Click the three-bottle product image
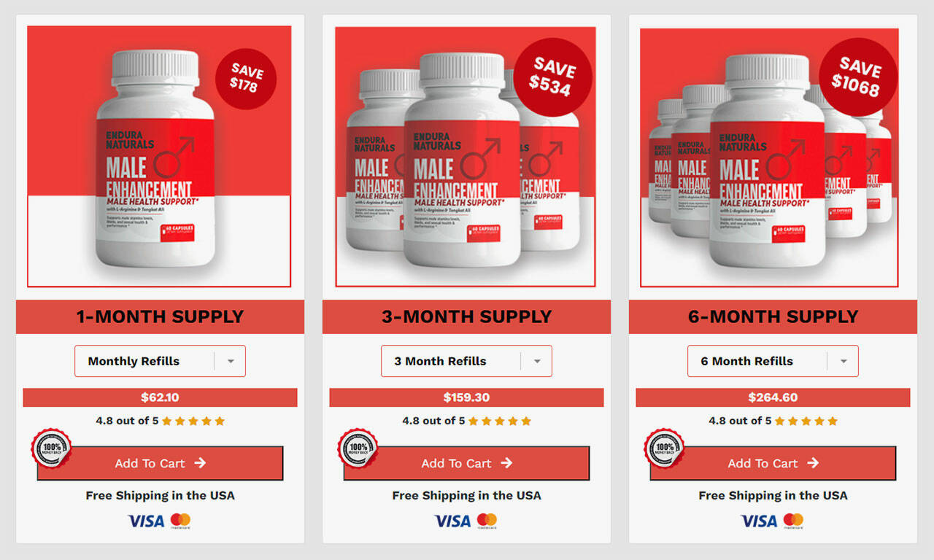This screenshot has height=560, width=934. pyautogui.click(x=466, y=157)
